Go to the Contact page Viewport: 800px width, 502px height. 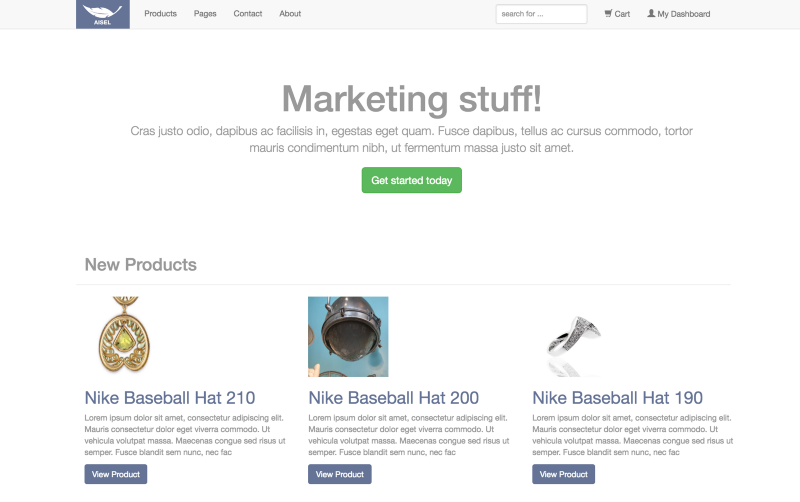click(x=248, y=14)
